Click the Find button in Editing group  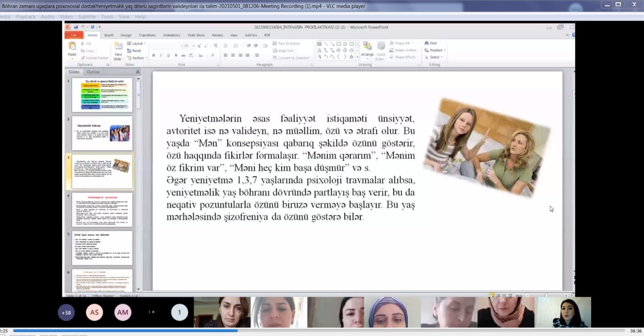click(x=431, y=43)
